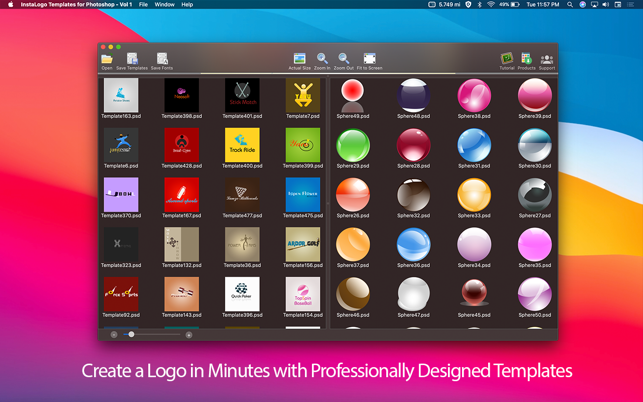Select the Template396.psd Quick Poker thumbnail
This screenshot has height=402, width=643.
(x=242, y=294)
